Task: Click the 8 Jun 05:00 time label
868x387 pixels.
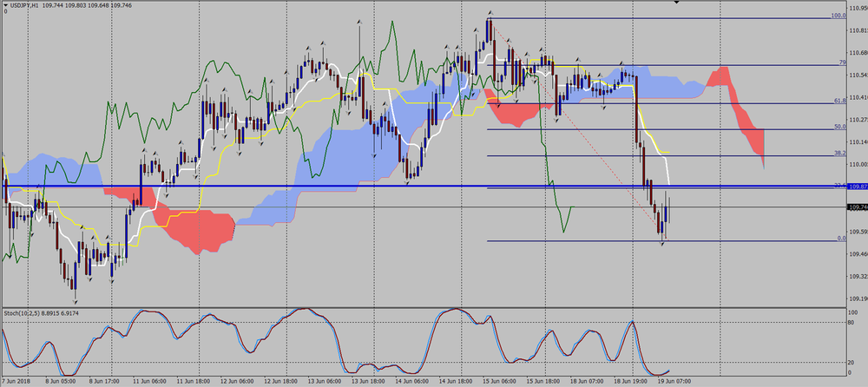Action: coord(61,382)
